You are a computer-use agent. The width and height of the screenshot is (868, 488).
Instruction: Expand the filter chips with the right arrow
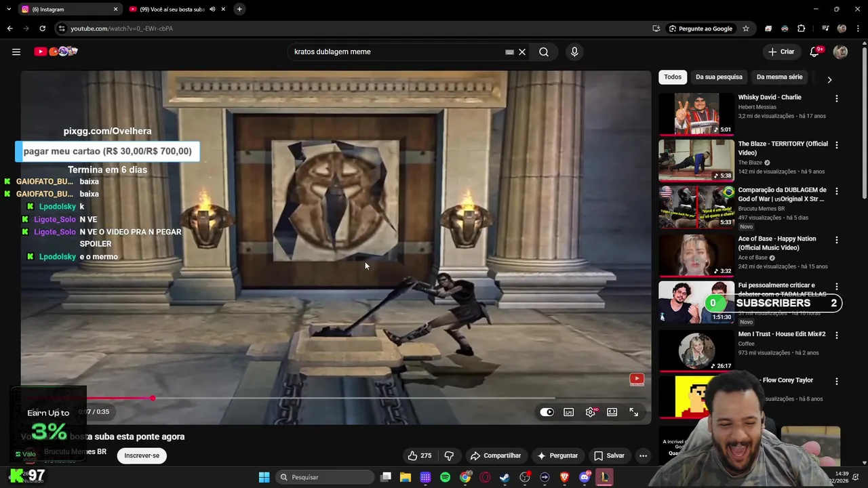(829, 79)
